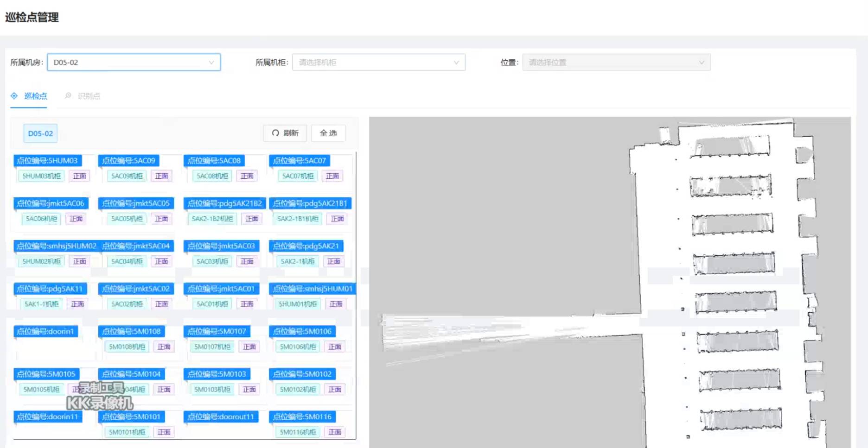The width and height of the screenshot is (868, 448).
Task: Click the 巡检点 tab target icon
Action: pyautogui.click(x=14, y=96)
